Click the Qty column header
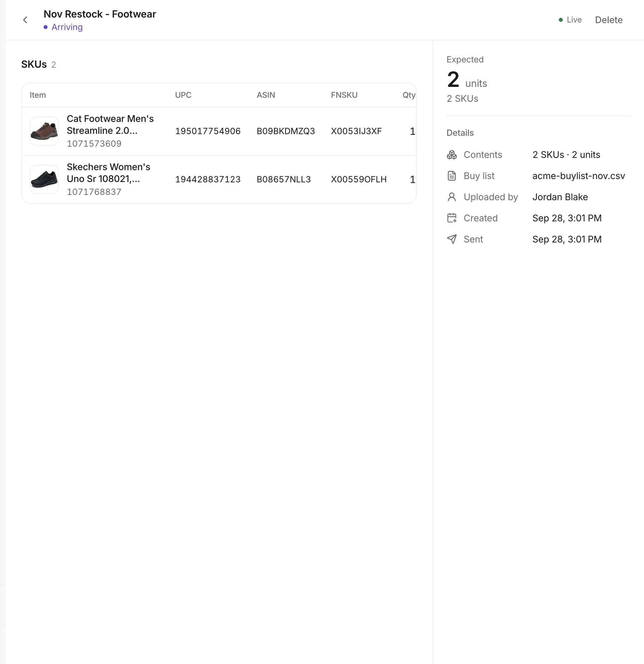 tap(409, 95)
